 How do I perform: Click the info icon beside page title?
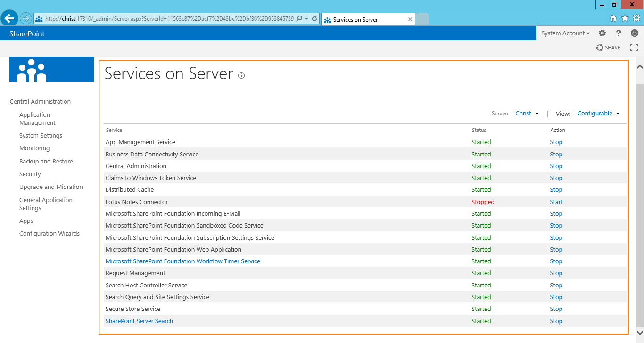tap(241, 75)
